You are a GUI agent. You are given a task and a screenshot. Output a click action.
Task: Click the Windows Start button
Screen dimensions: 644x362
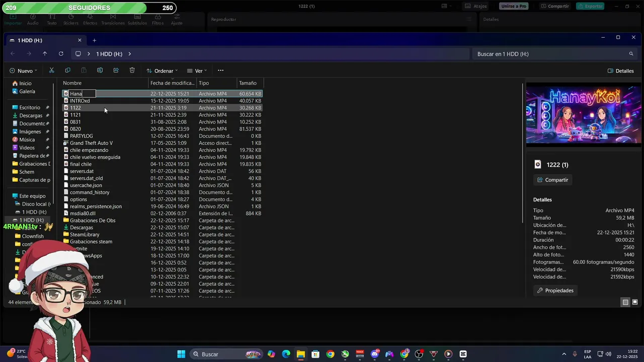pos(181,354)
